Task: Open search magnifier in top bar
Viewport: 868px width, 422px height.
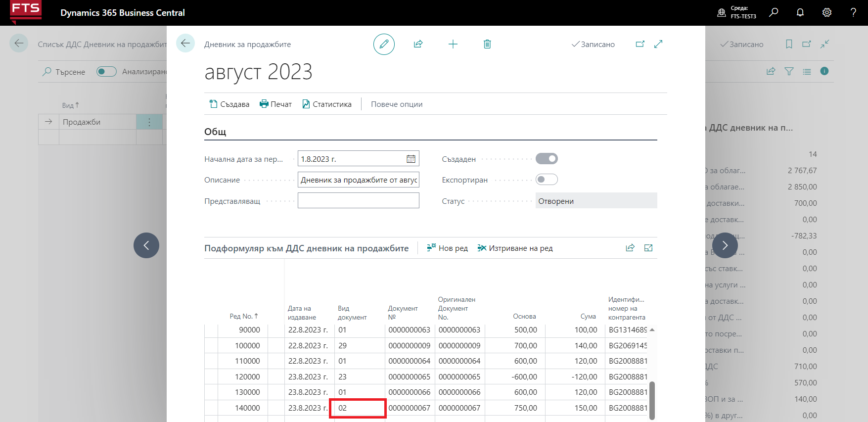Action: click(774, 12)
